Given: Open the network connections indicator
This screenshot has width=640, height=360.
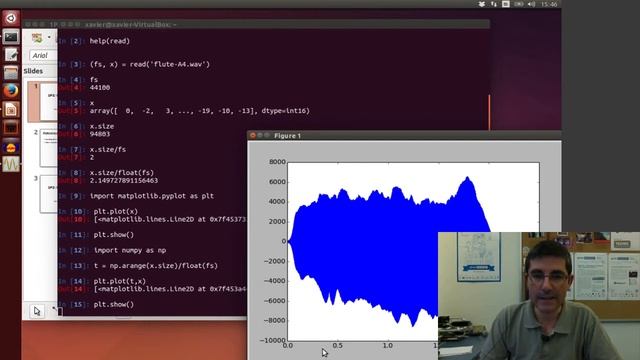Looking at the screenshot, I should (494, 4).
